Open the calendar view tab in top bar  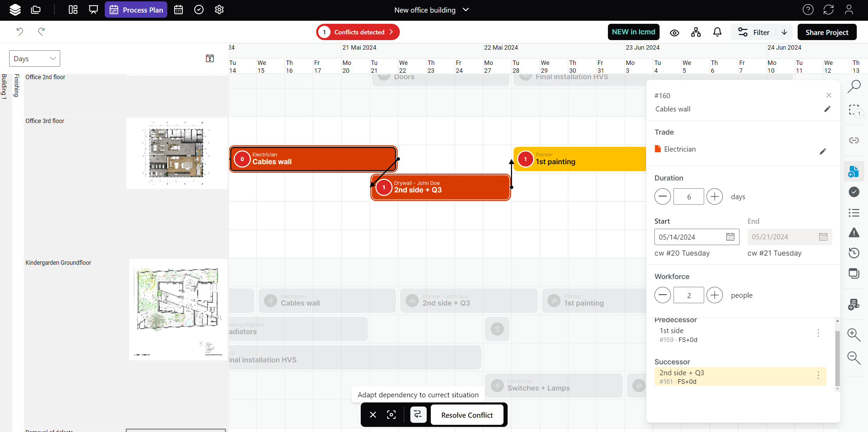178,10
